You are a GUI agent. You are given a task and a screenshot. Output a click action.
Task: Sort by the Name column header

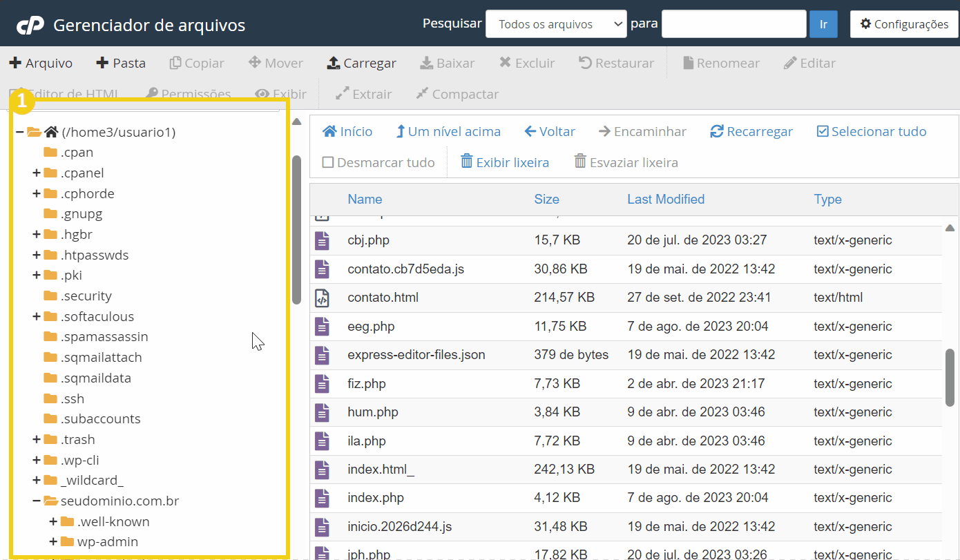click(x=365, y=199)
